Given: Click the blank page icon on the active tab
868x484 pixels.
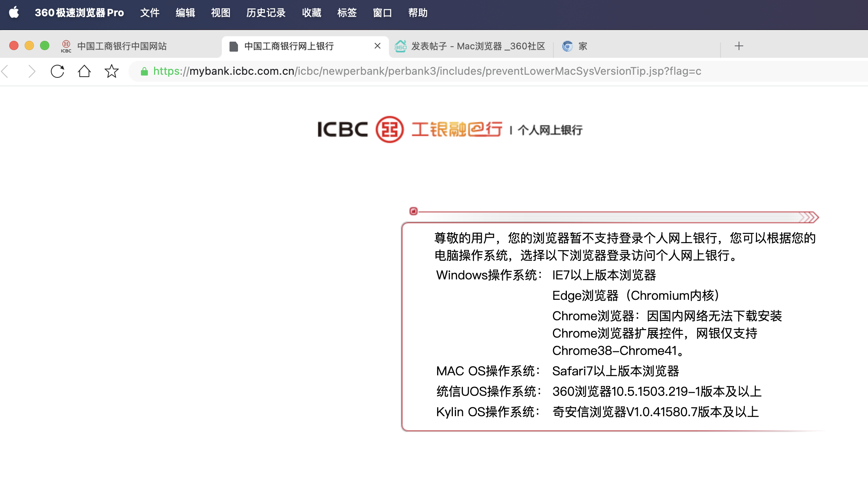Looking at the screenshot, I should tap(233, 46).
